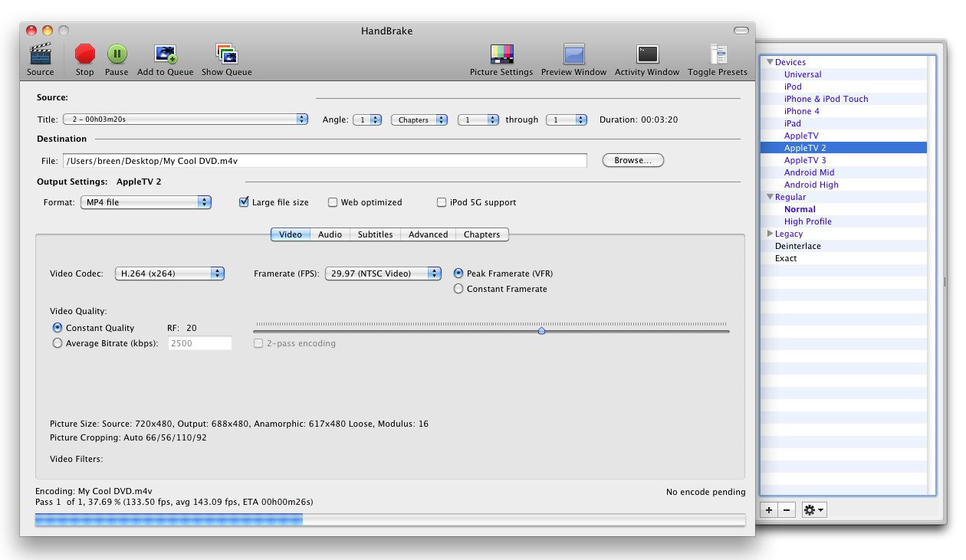966x560 pixels.
Task: Add a preset with the plus button
Action: coord(769,509)
